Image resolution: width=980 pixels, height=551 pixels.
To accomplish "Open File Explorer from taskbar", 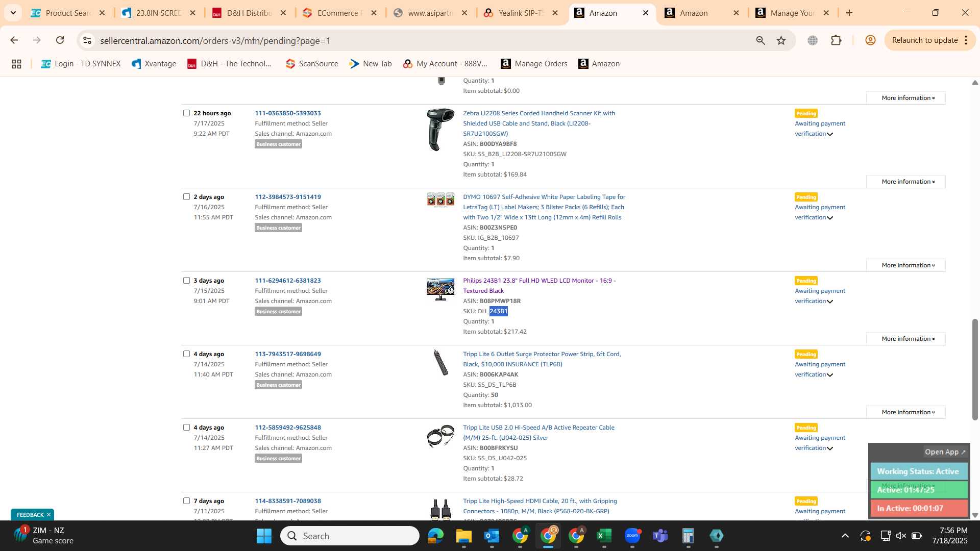I will [463, 536].
